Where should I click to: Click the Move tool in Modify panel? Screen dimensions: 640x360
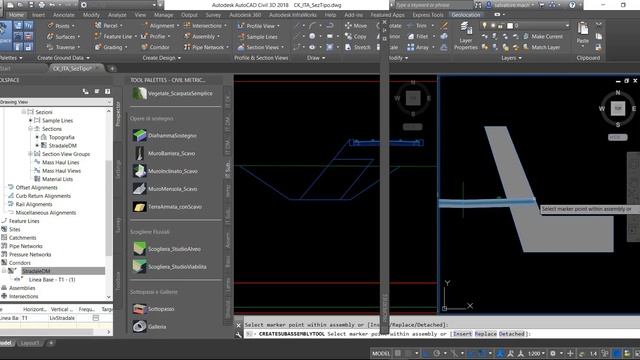[x=356, y=25]
